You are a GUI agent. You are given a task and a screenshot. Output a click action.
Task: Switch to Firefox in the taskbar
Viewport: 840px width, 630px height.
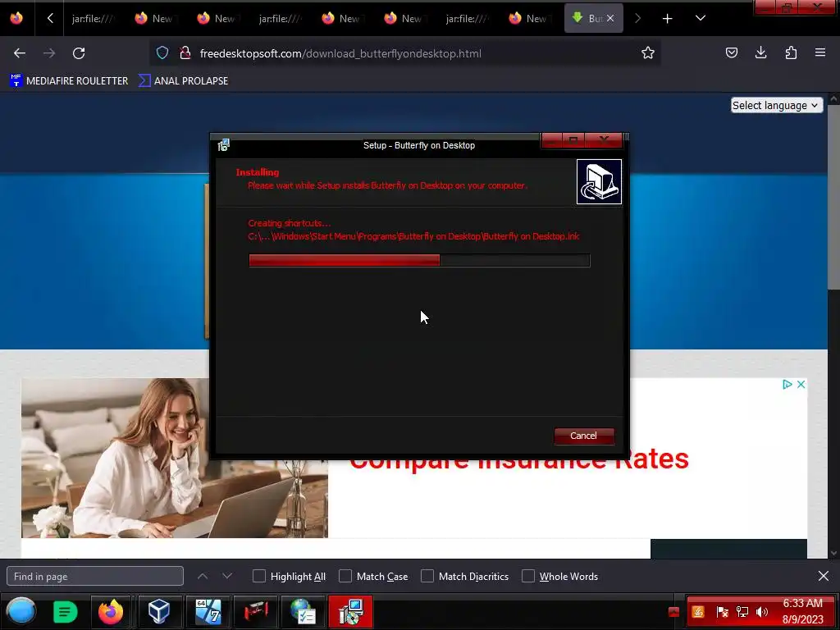tap(111, 611)
